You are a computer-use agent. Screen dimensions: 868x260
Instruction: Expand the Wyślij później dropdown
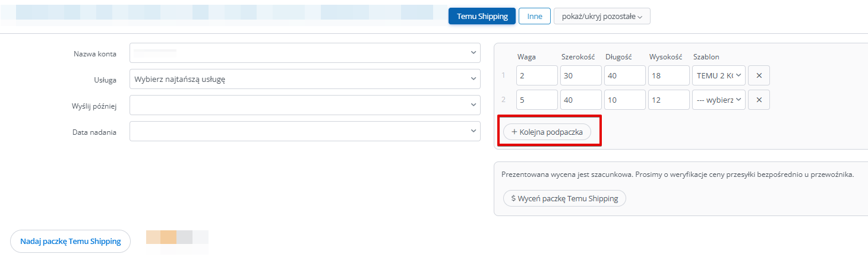[x=304, y=105]
